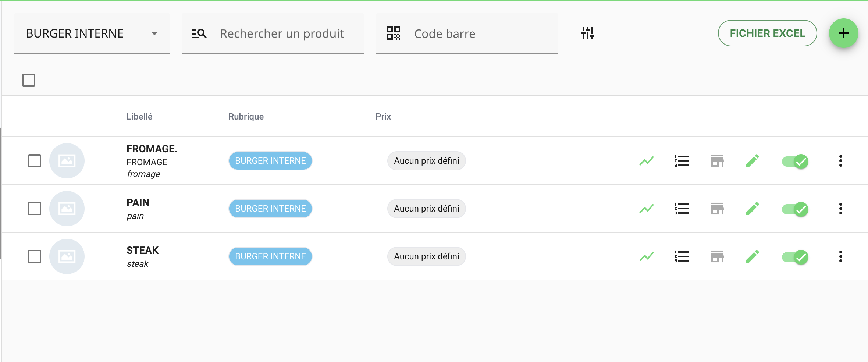Click the STEAK product image thumbnail

pos(67,256)
